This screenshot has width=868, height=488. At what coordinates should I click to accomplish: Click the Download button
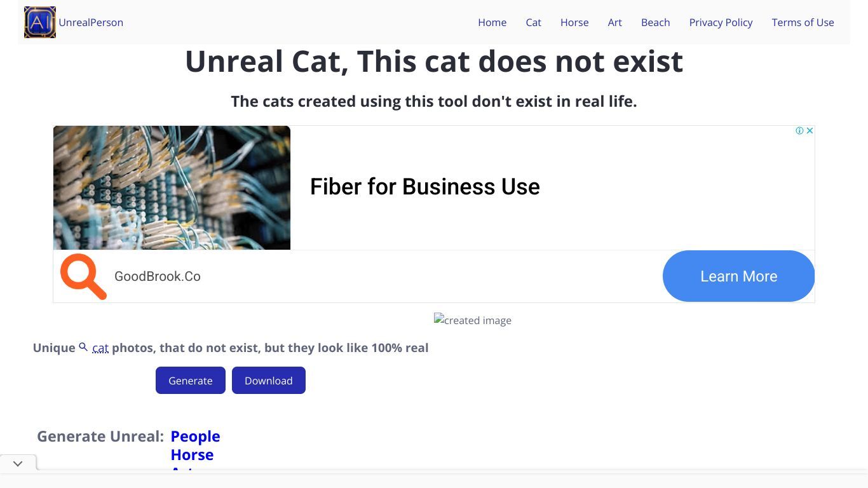pyautogui.click(x=269, y=380)
